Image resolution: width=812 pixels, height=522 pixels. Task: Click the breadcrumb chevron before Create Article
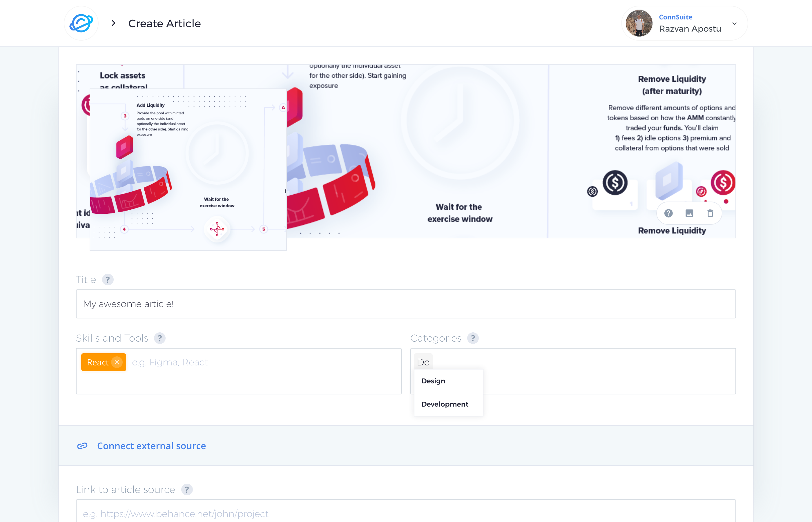pos(113,23)
